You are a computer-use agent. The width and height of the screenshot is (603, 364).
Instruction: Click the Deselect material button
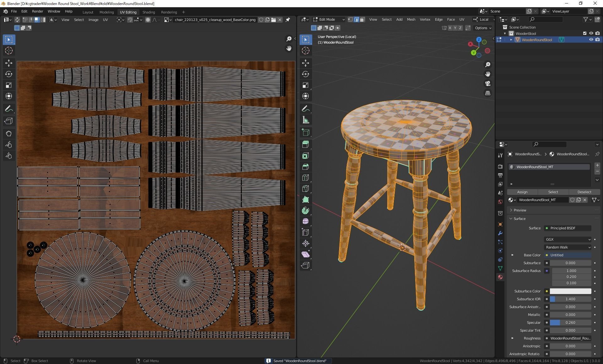(584, 192)
